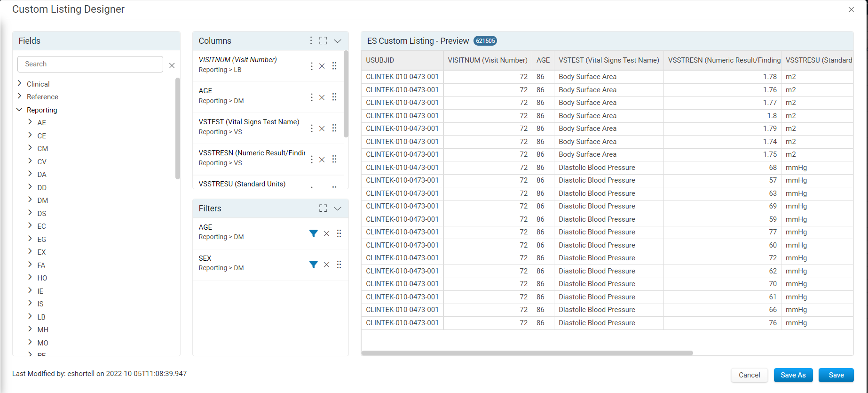This screenshot has height=393, width=868.
Task: Click VSTEST (Vital Signs Test Name) header
Action: [609, 60]
